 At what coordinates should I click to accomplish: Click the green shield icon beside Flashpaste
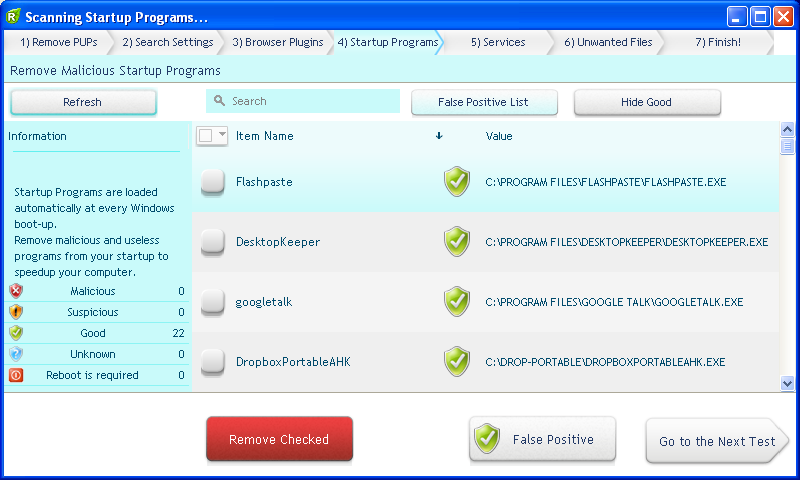coord(457,182)
